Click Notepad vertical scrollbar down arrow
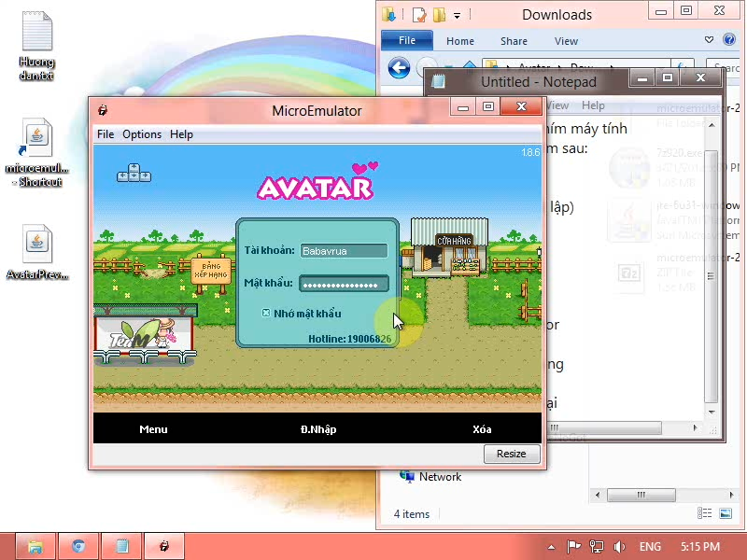This screenshot has width=747, height=560. tap(712, 412)
